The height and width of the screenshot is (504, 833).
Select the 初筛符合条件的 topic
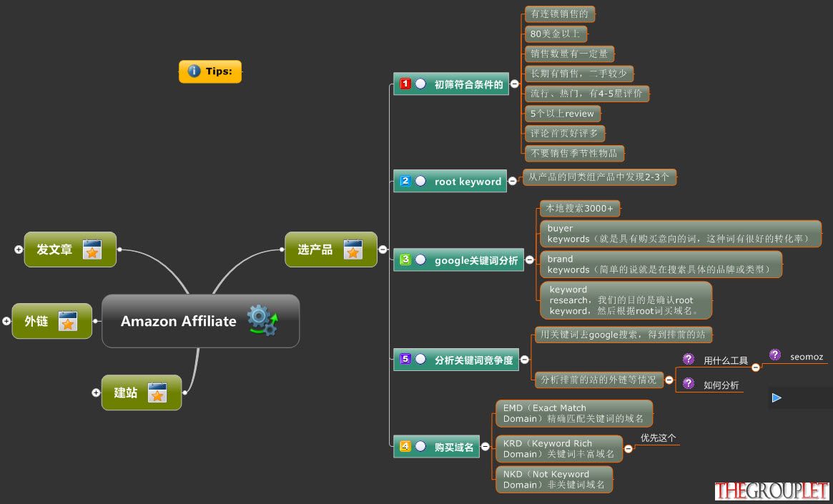(x=451, y=84)
